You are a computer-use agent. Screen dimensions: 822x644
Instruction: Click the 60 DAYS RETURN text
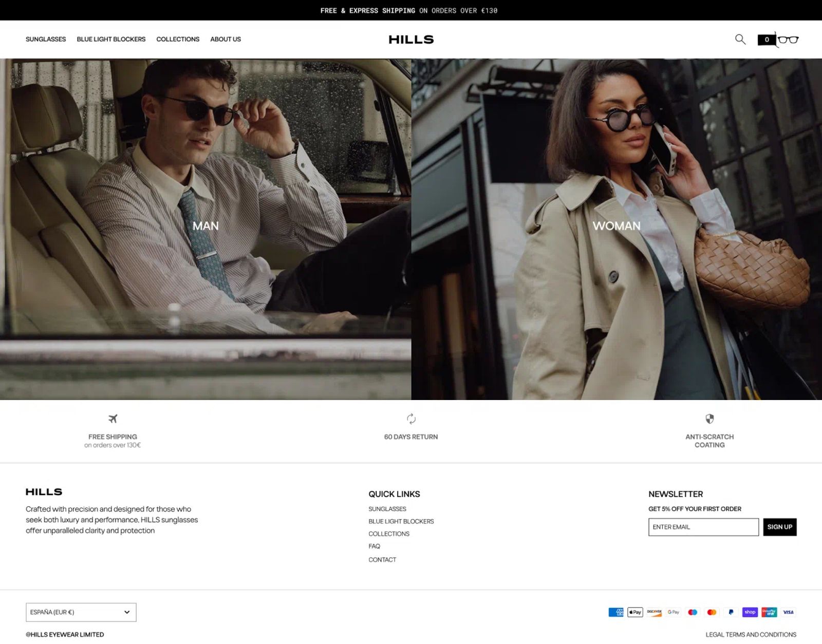point(411,437)
